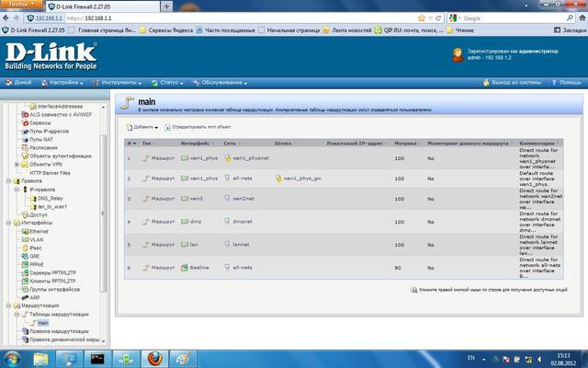Viewport: 588px width, 368px height.
Task: Open the Статус dropdown menu
Action: [167, 83]
